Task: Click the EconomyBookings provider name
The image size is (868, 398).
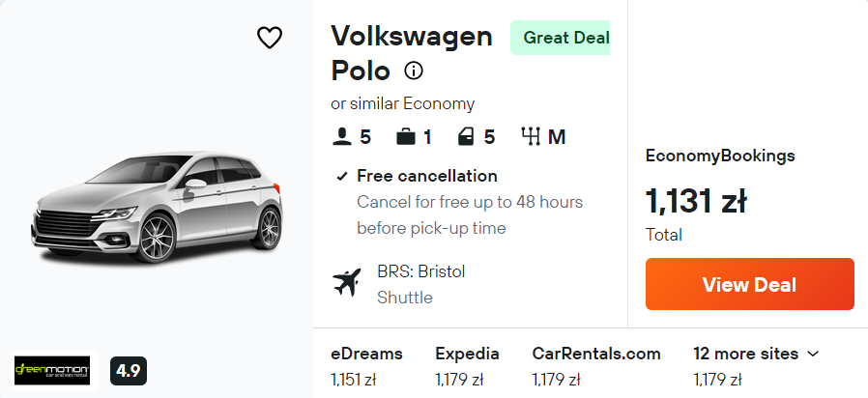Action: coord(720,156)
